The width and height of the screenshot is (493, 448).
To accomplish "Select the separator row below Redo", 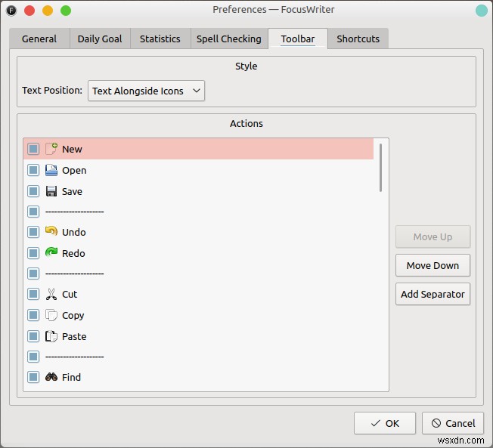I will [198, 273].
